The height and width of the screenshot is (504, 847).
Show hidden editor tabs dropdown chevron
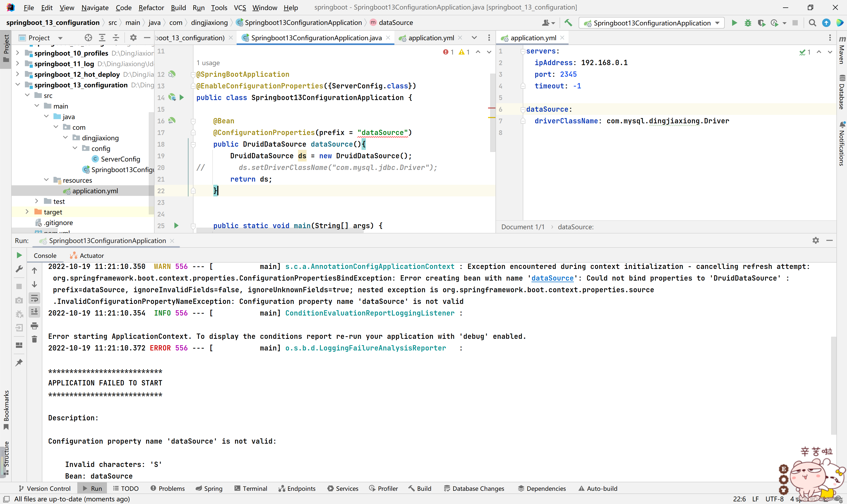pos(474,38)
